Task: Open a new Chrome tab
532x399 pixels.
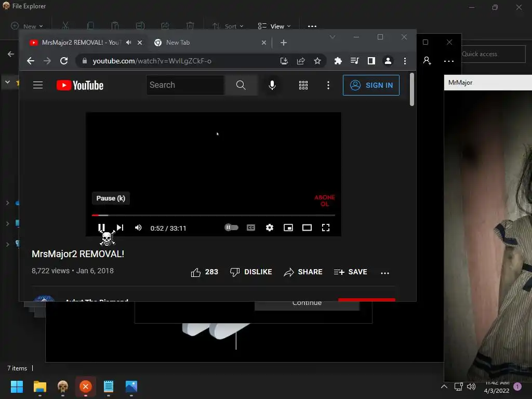Action: point(284,43)
